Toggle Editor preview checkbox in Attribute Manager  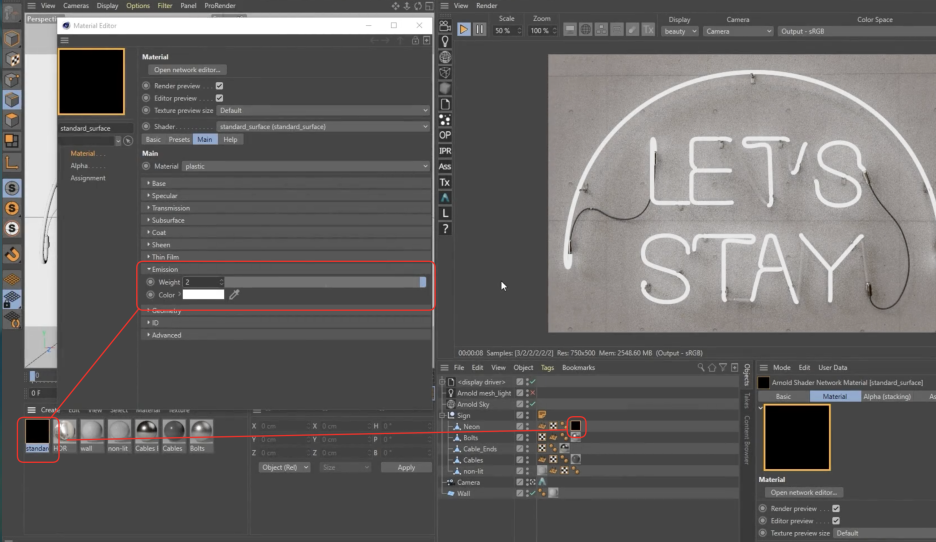[x=836, y=521]
